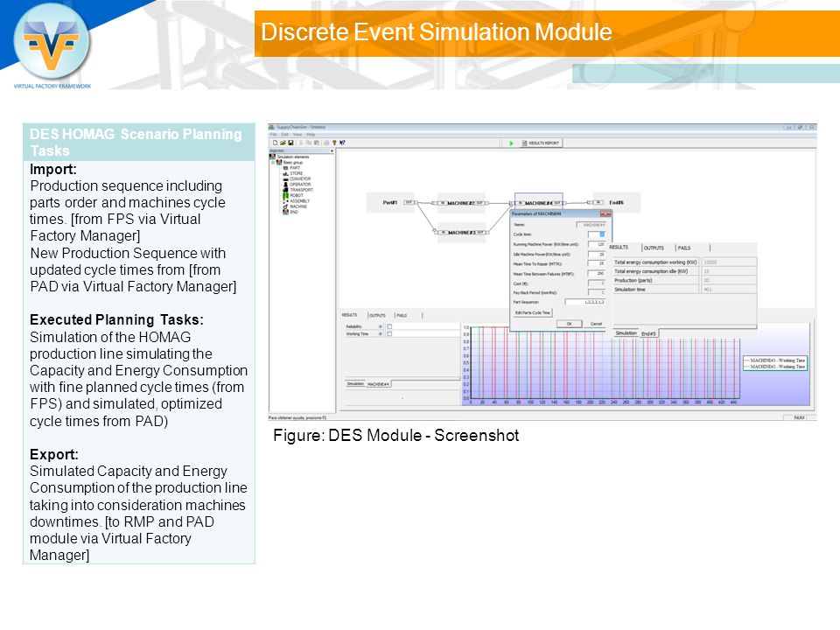Select the MACHINE#3 block on canvas
This screenshot has height=630, width=840.
coord(462,233)
